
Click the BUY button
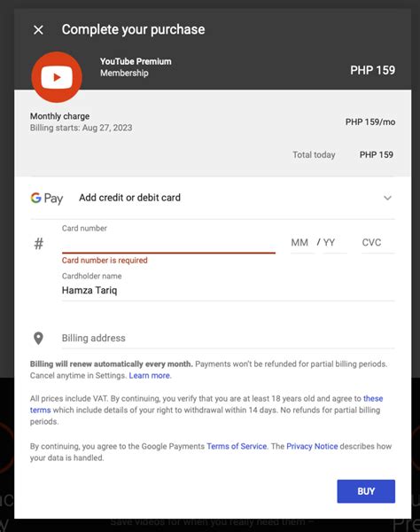pos(366,491)
